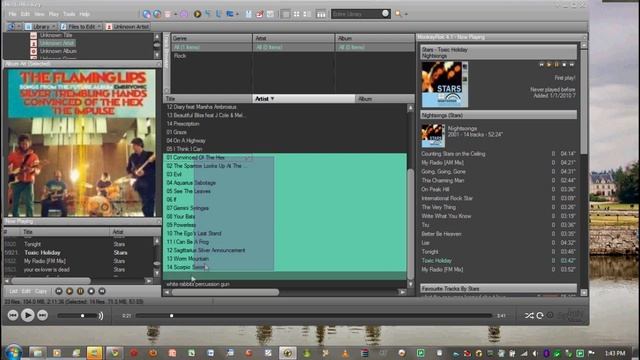Click the tracklist Album column header
The height and width of the screenshot is (360, 640).
coord(384,99)
